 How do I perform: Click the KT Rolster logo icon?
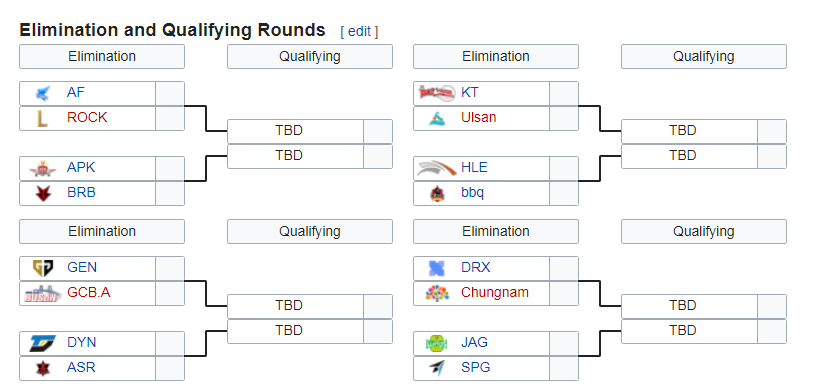click(437, 93)
